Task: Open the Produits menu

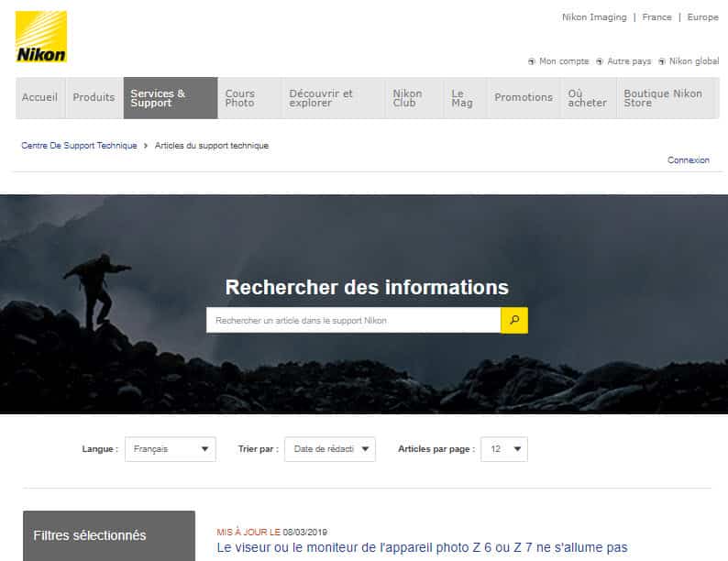Action: point(94,97)
